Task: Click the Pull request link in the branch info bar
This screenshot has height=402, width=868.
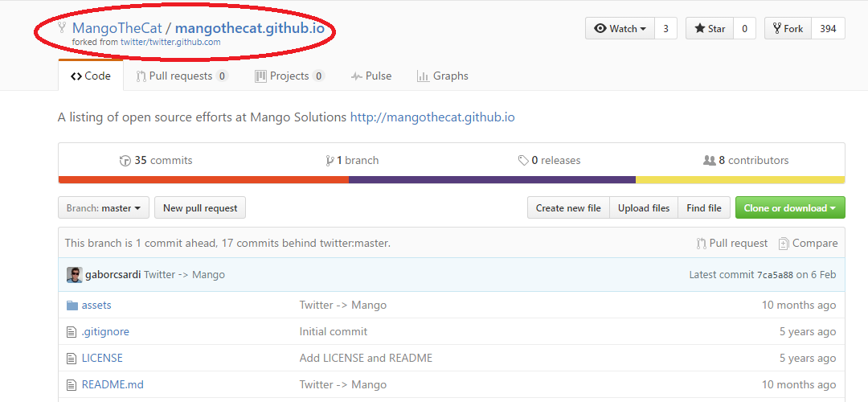Action: pyautogui.click(x=732, y=243)
